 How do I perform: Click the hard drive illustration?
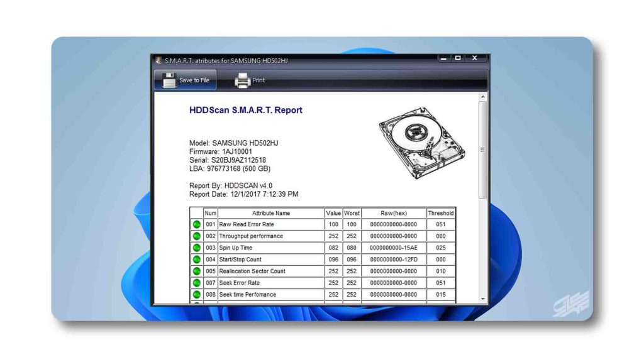pyautogui.click(x=422, y=143)
